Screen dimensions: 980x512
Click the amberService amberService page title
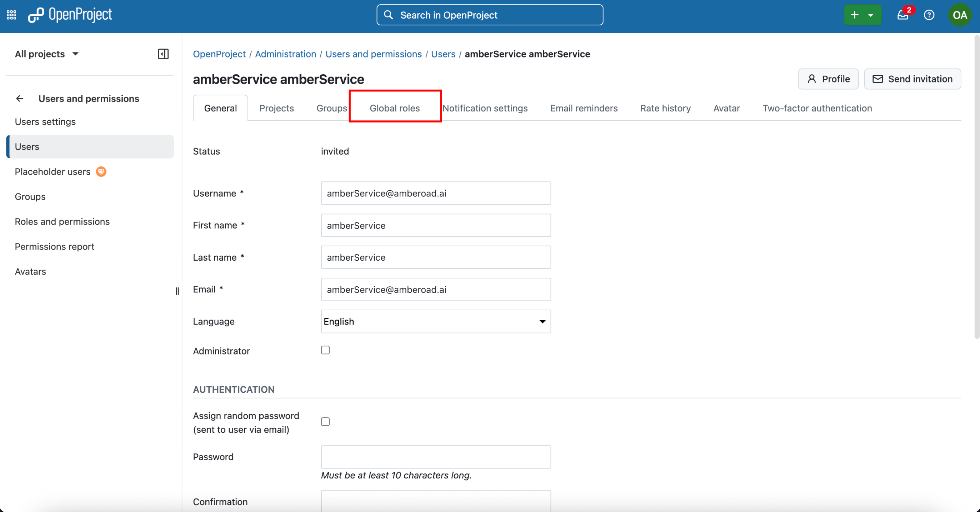point(279,79)
